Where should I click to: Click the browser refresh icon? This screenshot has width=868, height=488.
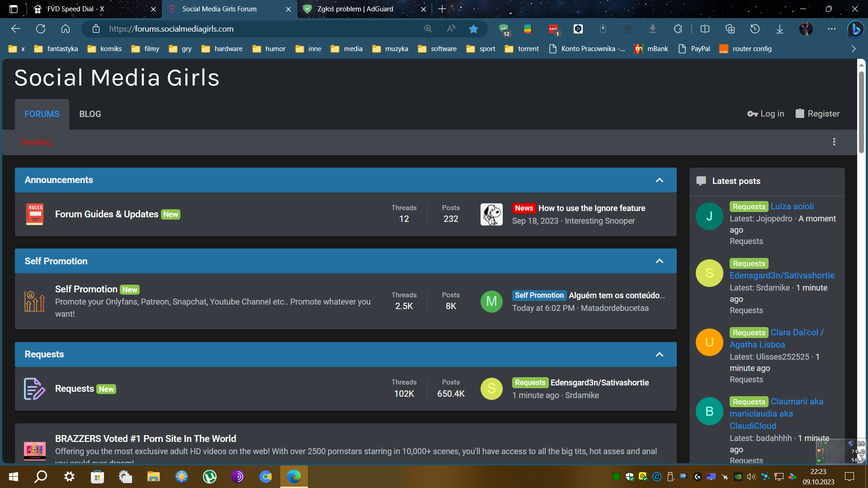(x=41, y=29)
